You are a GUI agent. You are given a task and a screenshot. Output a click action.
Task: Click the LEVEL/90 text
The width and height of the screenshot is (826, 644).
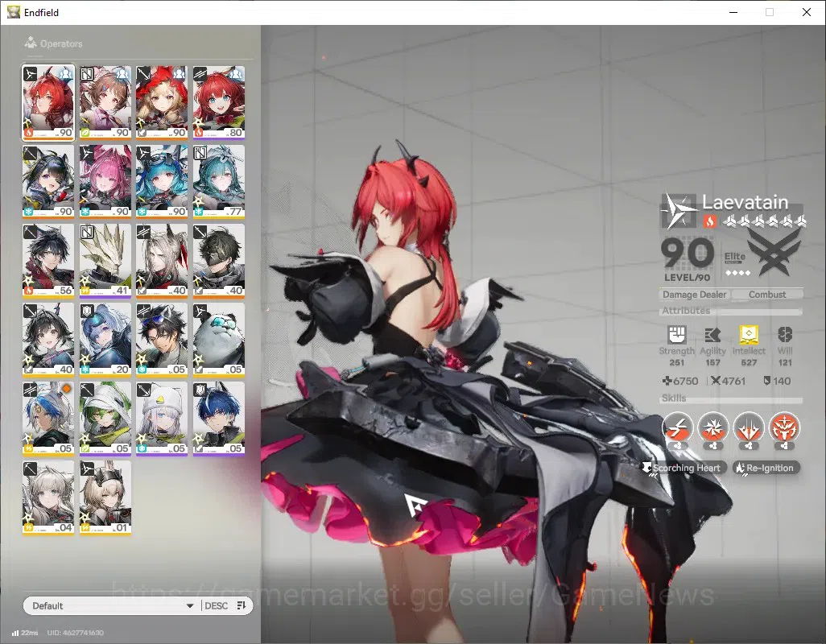(x=687, y=278)
